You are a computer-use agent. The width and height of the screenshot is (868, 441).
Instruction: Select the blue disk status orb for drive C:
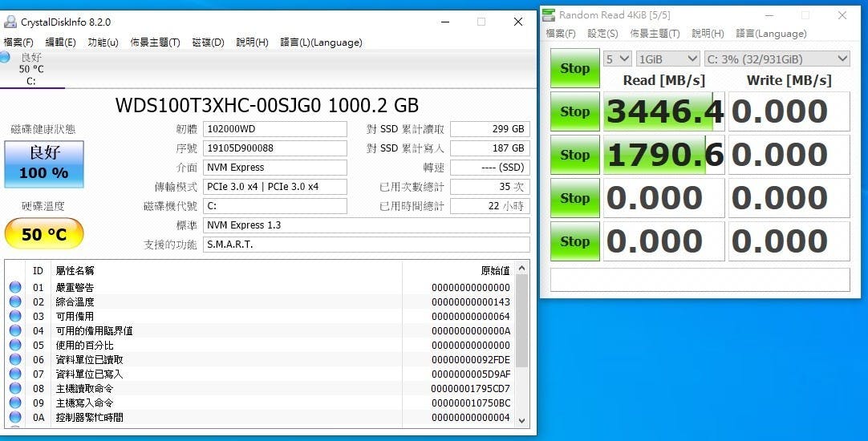coord(5,57)
